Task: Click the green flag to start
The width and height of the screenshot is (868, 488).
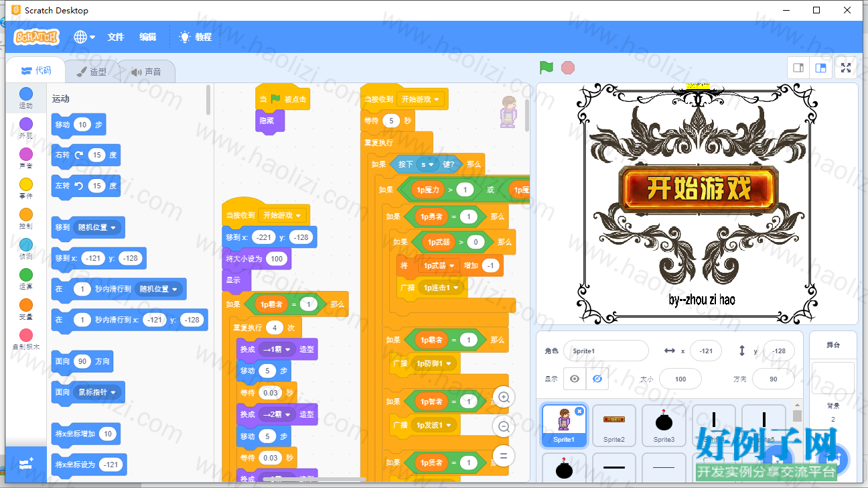Action: tap(547, 68)
